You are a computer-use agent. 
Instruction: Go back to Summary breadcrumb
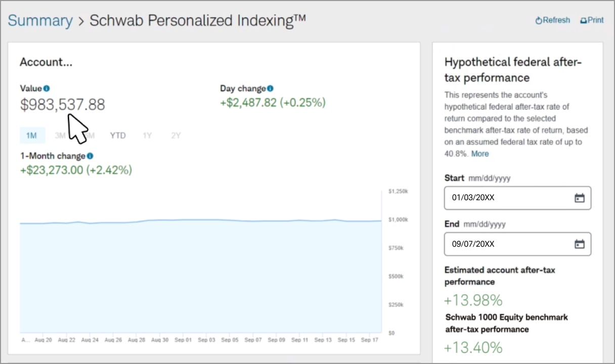40,20
